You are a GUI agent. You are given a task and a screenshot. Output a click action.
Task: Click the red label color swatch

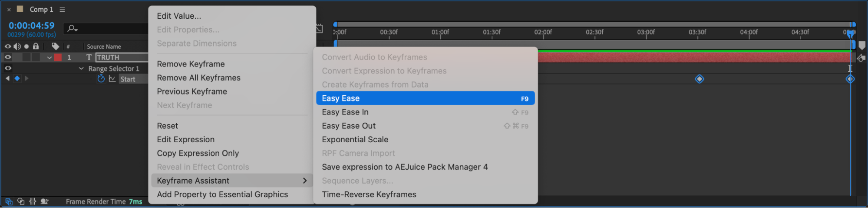[58, 57]
